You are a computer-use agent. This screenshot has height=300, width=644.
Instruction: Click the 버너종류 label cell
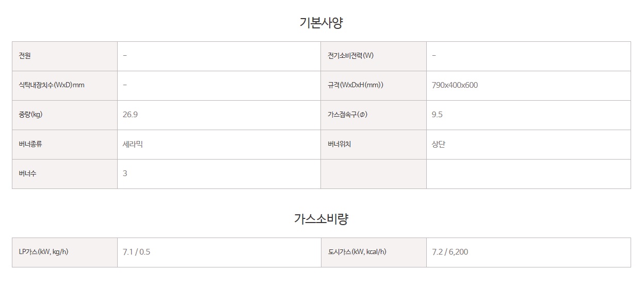click(65, 144)
